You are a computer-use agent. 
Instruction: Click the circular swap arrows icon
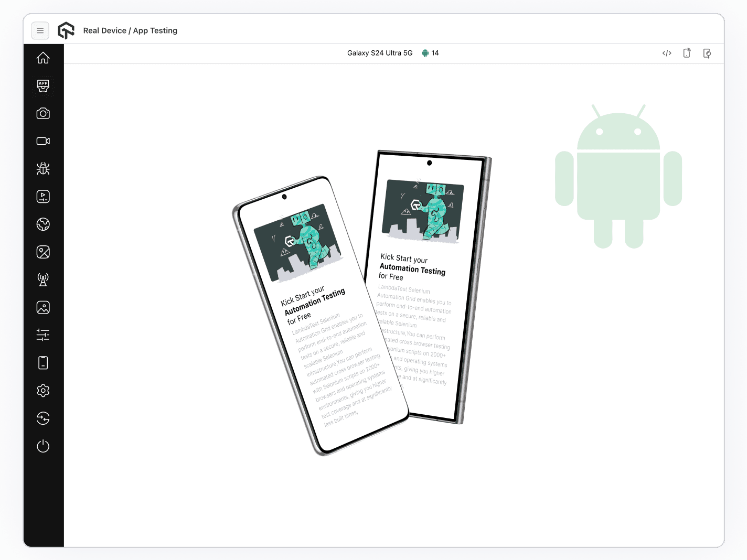point(43,418)
